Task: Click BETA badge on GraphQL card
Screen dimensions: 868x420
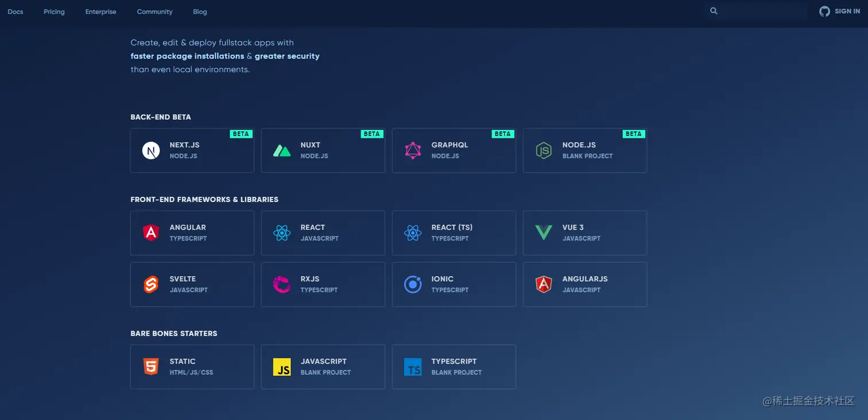Action: (x=503, y=134)
